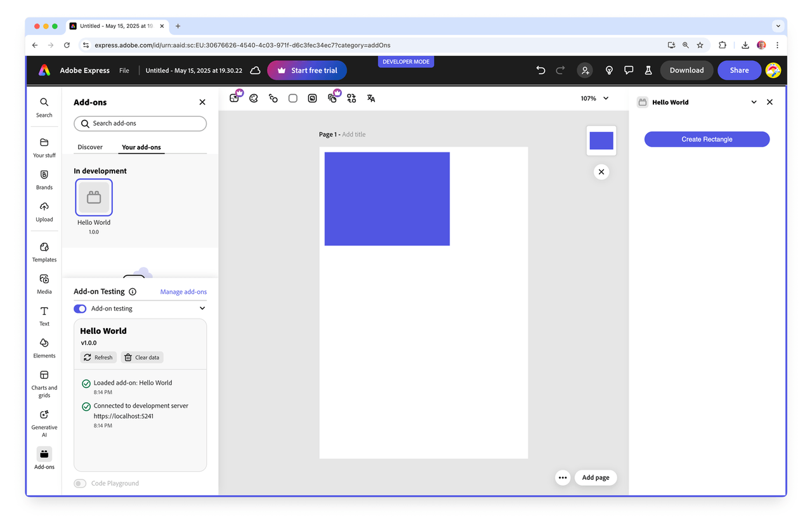Image resolution: width=812 pixels, height=530 pixels.
Task: Enable the Code Playground toggle
Action: pyautogui.click(x=80, y=484)
